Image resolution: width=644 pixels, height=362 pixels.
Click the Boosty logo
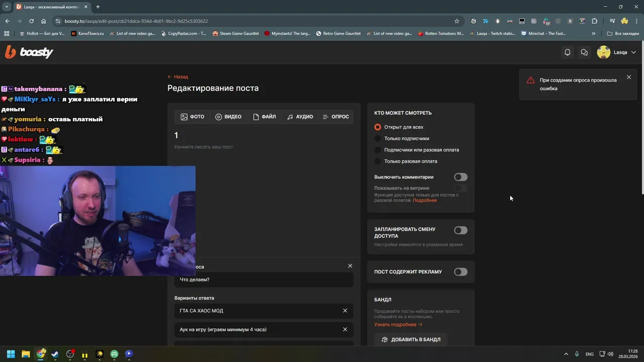point(29,52)
